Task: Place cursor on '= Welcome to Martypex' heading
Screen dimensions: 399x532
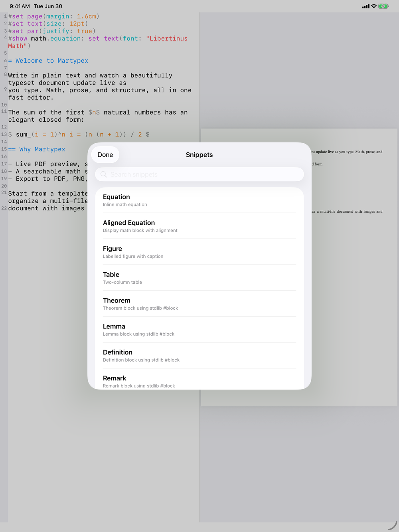Action: point(48,61)
